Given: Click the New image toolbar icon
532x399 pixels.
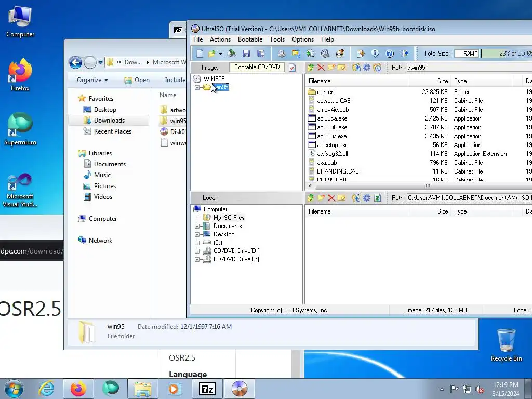Looking at the screenshot, I should [200, 54].
